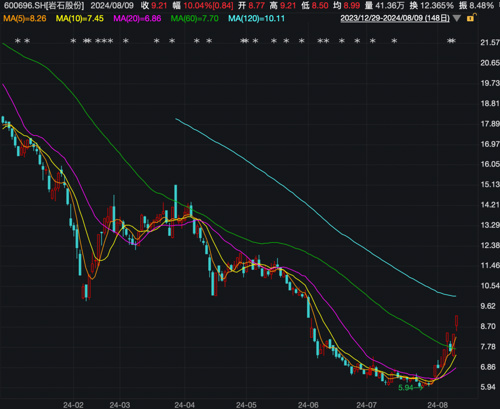This screenshot has height=409, width=500.
Task: Click the 21.57 price axis label
Action: pos(490,42)
